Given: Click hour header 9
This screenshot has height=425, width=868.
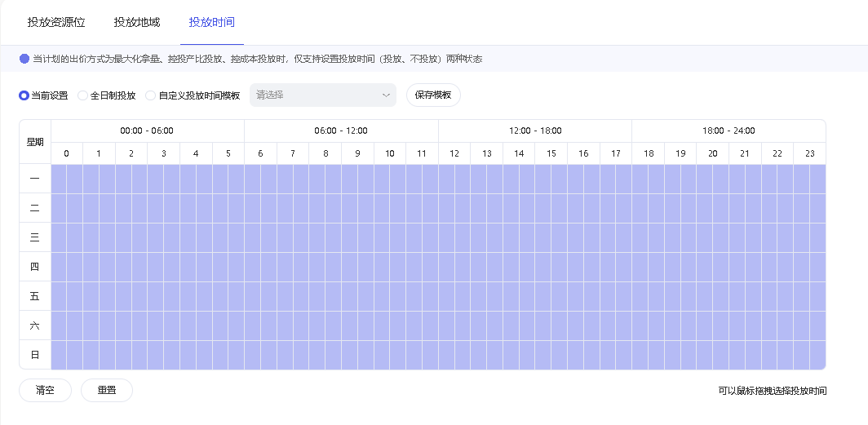Looking at the screenshot, I should coord(357,153).
